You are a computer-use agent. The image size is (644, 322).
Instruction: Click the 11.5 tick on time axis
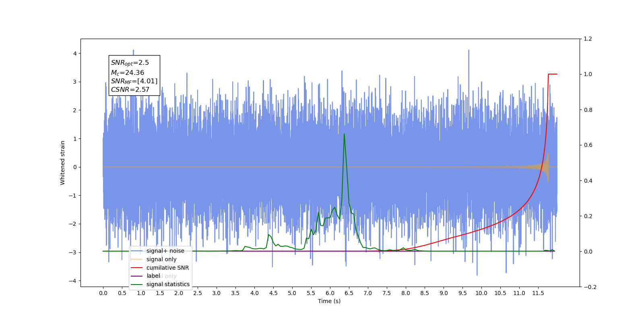click(x=538, y=293)
